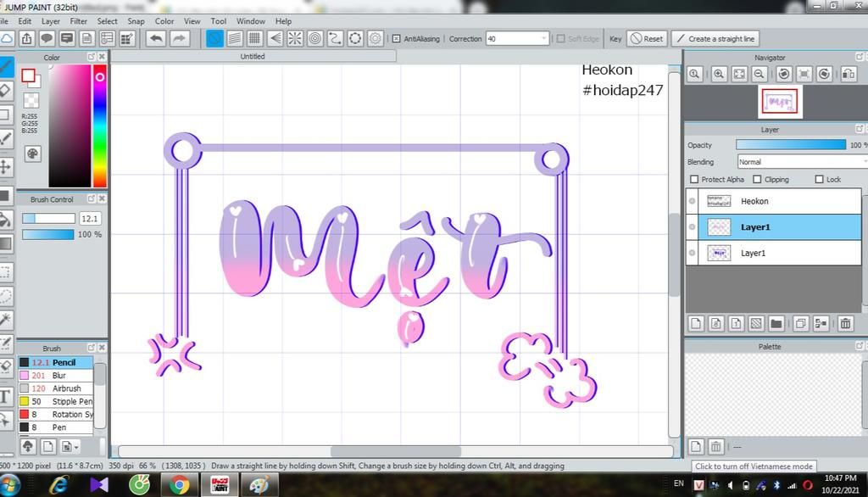Click the Navigator zoom-out magnifier
Screen dimensions: 868x497
point(759,74)
